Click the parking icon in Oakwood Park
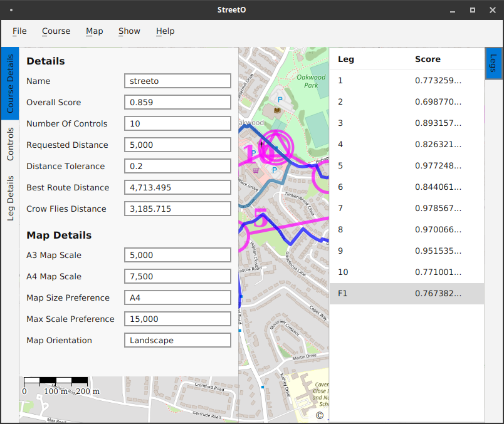Viewport: 504px width, 424px height. pyautogui.click(x=280, y=100)
